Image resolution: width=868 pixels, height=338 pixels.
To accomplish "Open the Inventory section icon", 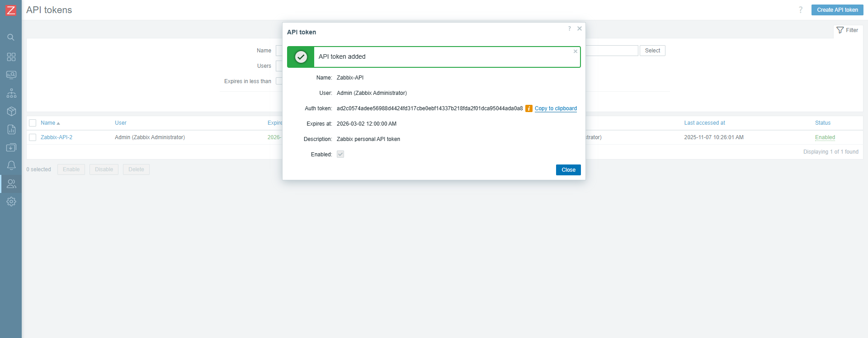I will 11,111.
